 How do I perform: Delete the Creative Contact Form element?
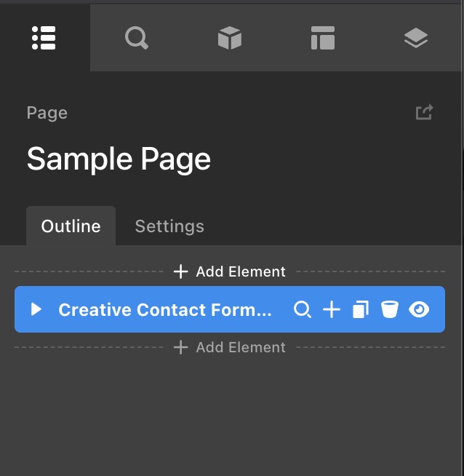point(389,309)
